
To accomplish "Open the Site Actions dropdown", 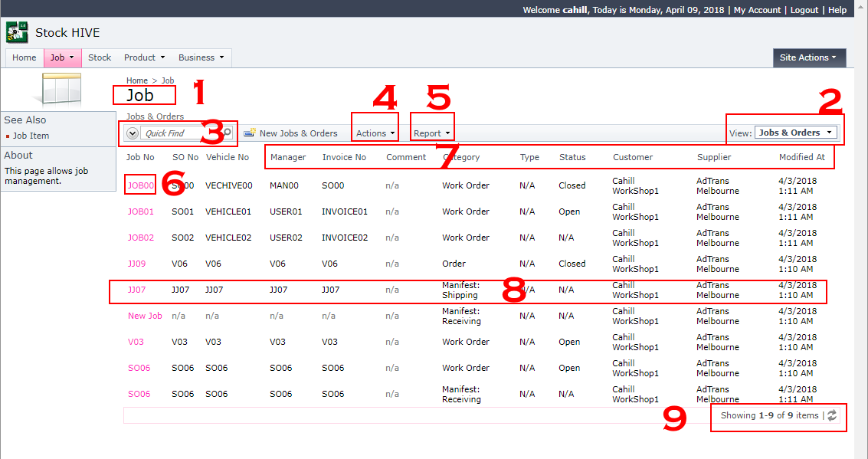I will point(809,57).
